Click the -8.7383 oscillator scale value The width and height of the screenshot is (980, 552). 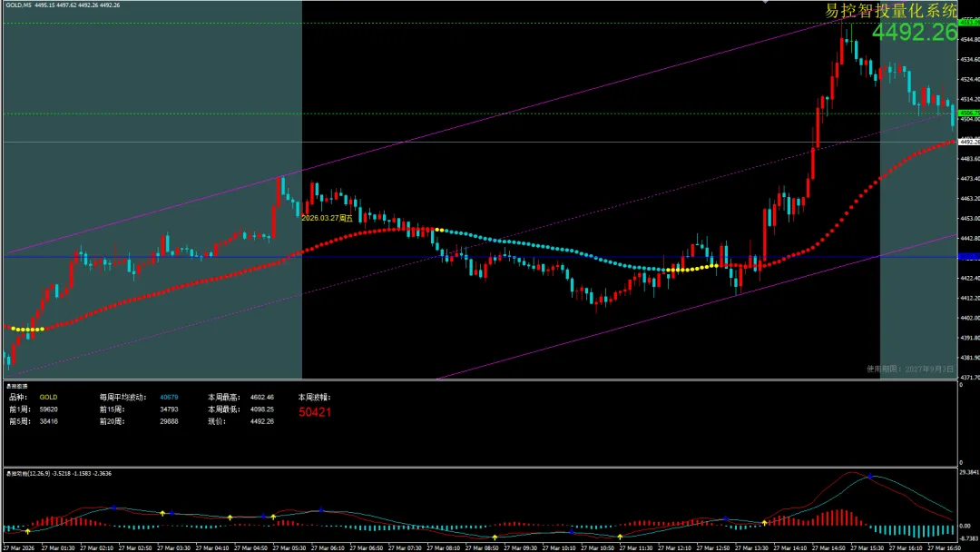point(969,538)
